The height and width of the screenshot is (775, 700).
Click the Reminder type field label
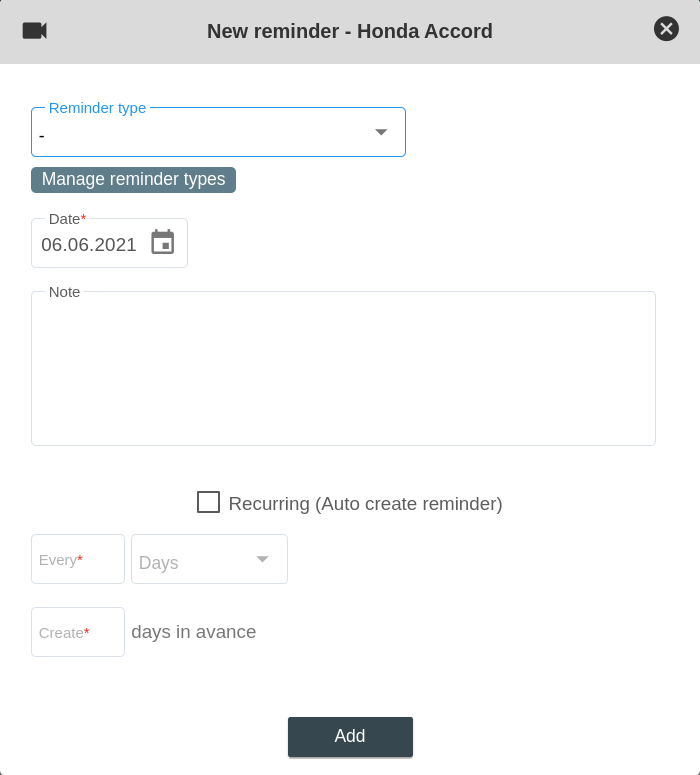[x=97, y=108]
